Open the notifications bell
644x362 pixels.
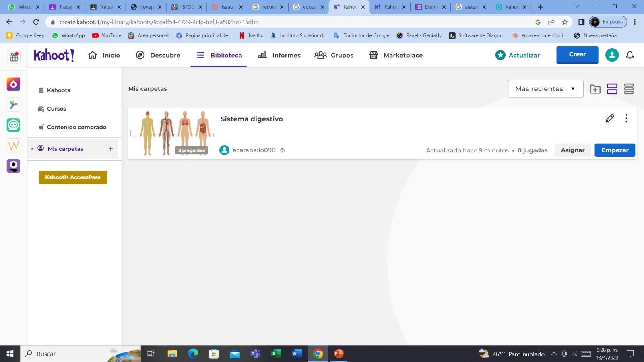(x=630, y=55)
